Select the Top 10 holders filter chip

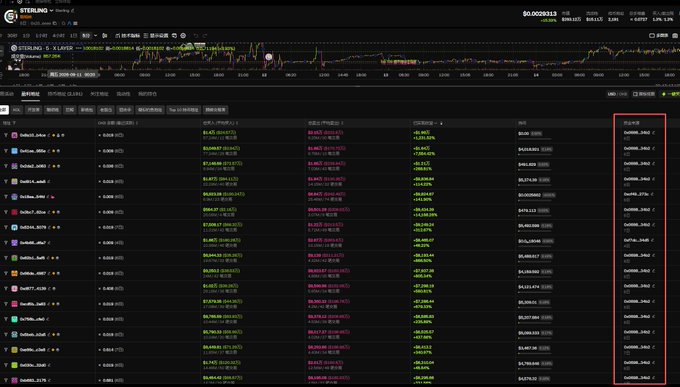coord(184,110)
